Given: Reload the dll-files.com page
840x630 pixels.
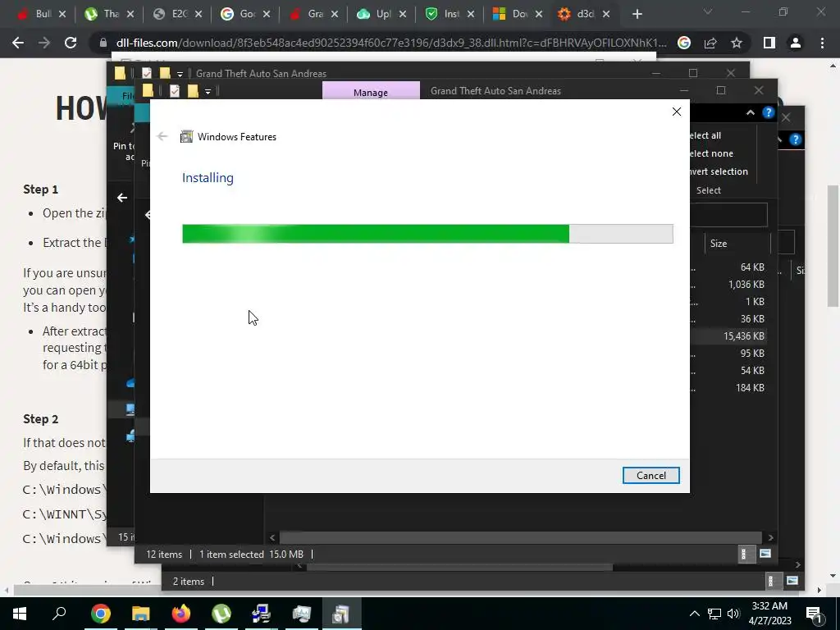Looking at the screenshot, I should coord(71,43).
